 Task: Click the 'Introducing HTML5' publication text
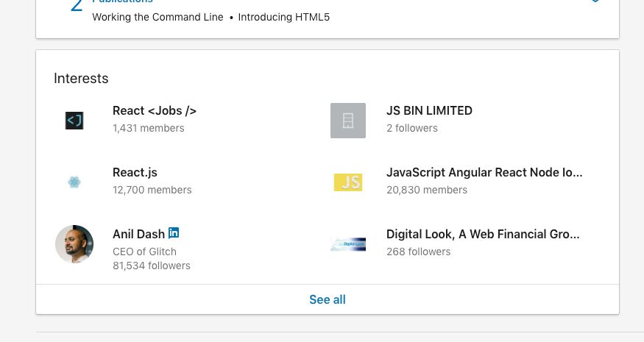[x=284, y=17]
